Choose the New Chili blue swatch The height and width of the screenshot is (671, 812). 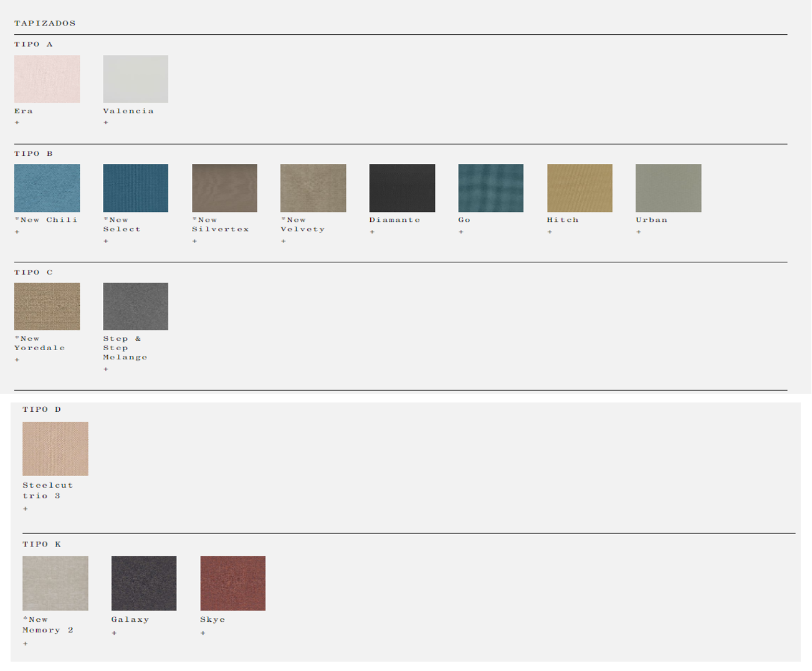47,188
